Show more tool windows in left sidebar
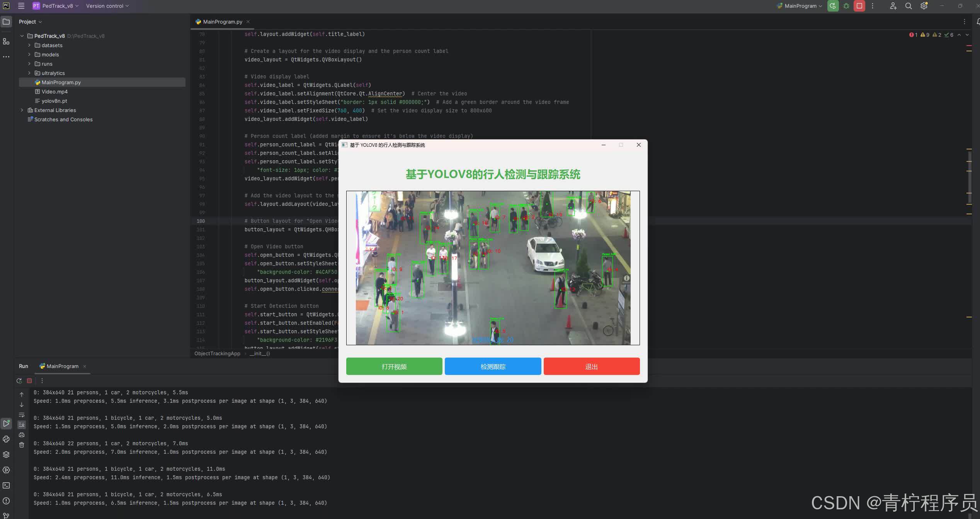This screenshot has height=519, width=980. click(6, 57)
